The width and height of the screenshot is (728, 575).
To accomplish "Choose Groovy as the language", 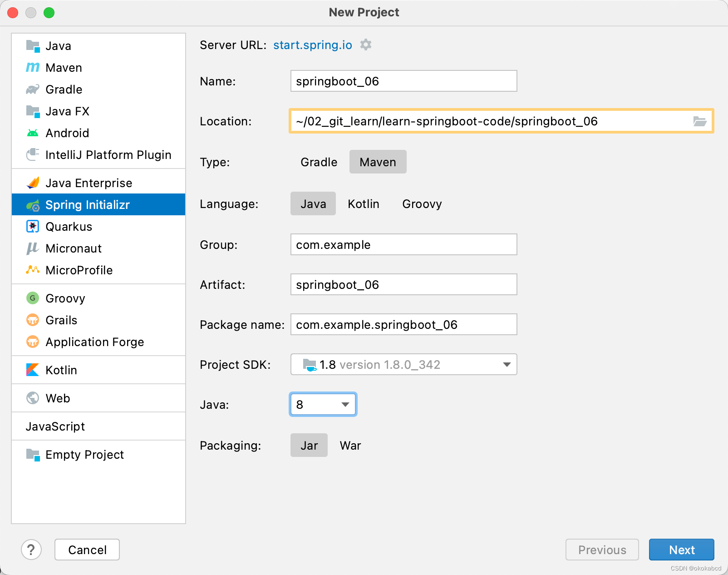I will (x=422, y=204).
